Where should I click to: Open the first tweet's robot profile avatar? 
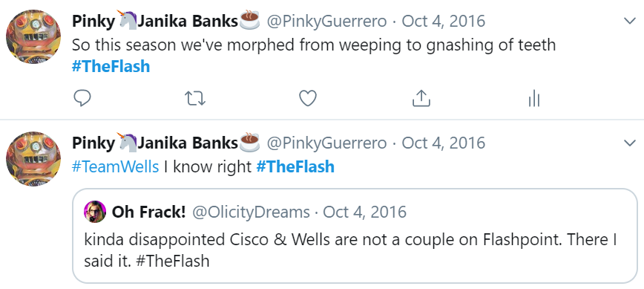[x=33, y=36]
